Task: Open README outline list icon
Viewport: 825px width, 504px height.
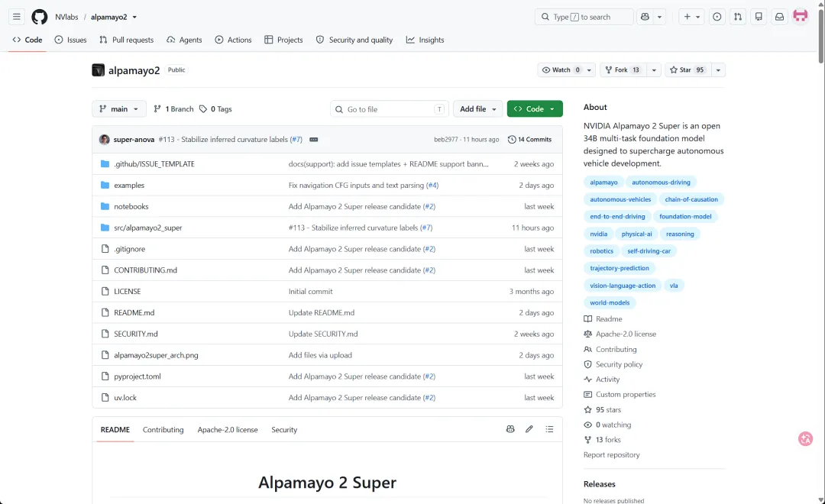Action: click(x=549, y=429)
